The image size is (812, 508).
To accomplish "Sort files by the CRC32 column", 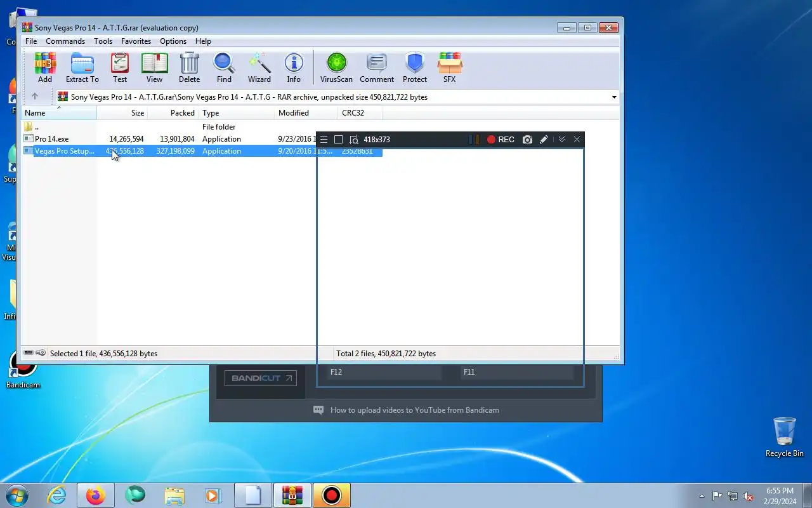I will pyautogui.click(x=360, y=113).
